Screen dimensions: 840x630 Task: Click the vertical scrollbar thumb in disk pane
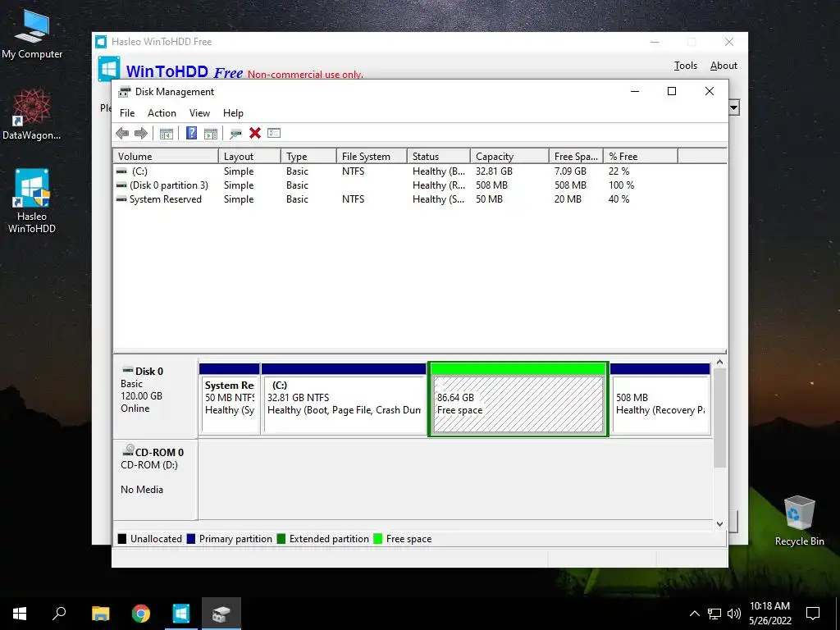point(720,418)
